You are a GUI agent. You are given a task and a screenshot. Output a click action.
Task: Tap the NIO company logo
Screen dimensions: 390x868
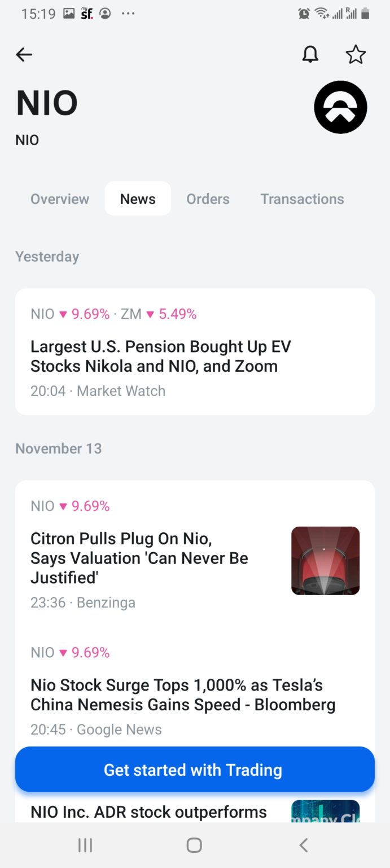pos(340,107)
